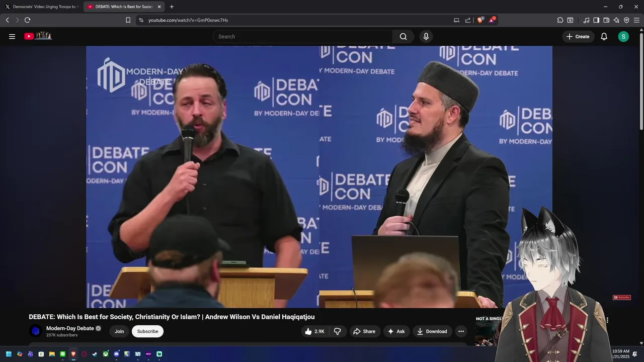Viewport: 644px width, 362px height.
Task: Reload the page in the browser
Action: click(27, 20)
